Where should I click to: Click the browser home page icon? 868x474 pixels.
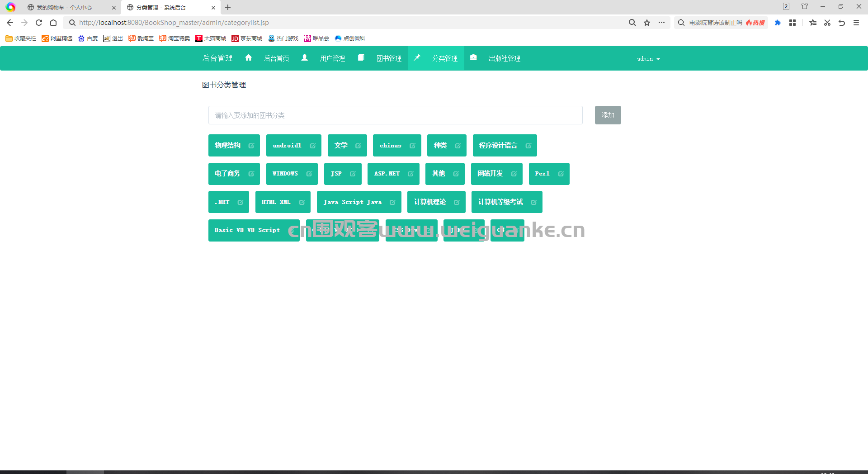tap(53, 23)
